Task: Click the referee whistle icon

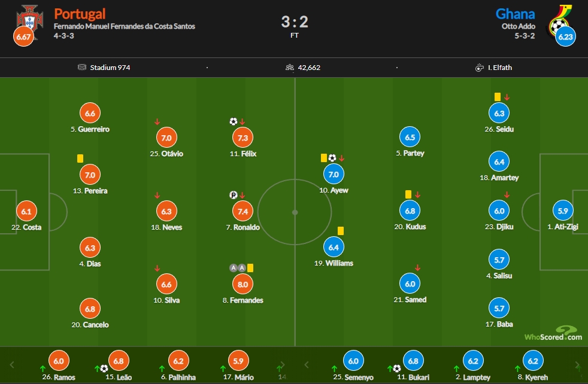Action: click(479, 68)
